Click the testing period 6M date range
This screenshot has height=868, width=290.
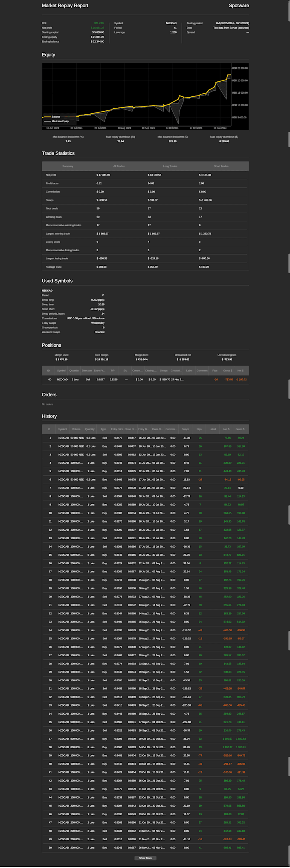(x=232, y=23)
